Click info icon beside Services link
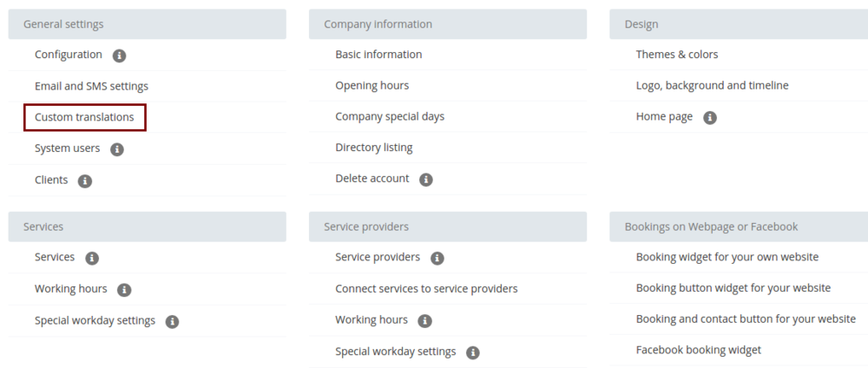Screen dimensions: 868x368 point(92,258)
